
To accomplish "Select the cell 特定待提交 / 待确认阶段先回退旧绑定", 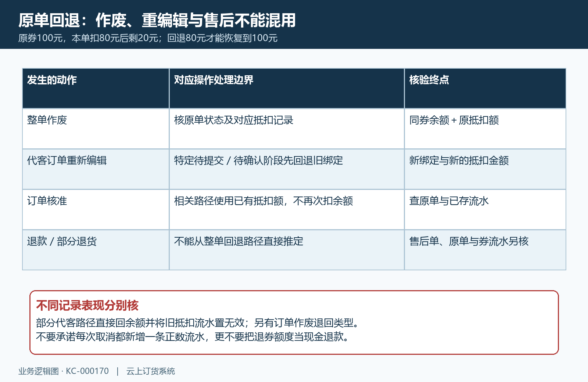I will [287, 169].
